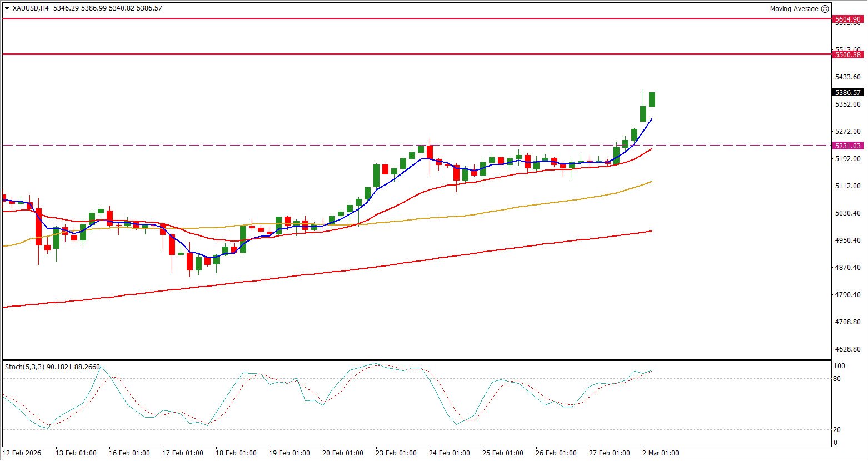Click the current price 5386.57 black label
The image size is (868, 461).
coord(848,93)
